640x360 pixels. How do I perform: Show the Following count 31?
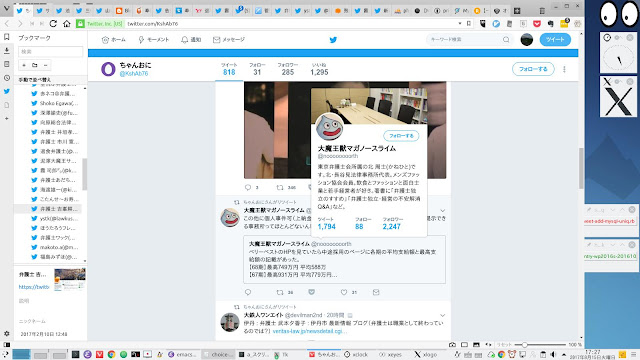tap(257, 69)
